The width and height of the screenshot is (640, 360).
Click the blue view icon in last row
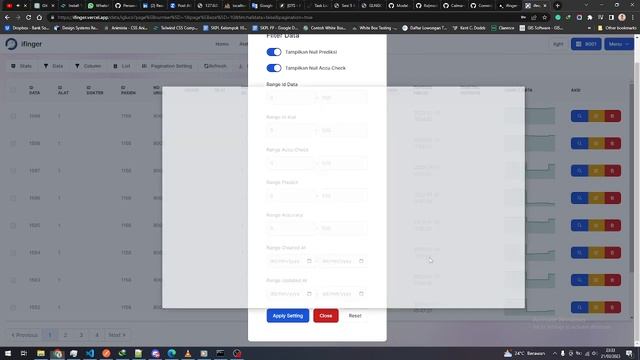(x=579, y=307)
